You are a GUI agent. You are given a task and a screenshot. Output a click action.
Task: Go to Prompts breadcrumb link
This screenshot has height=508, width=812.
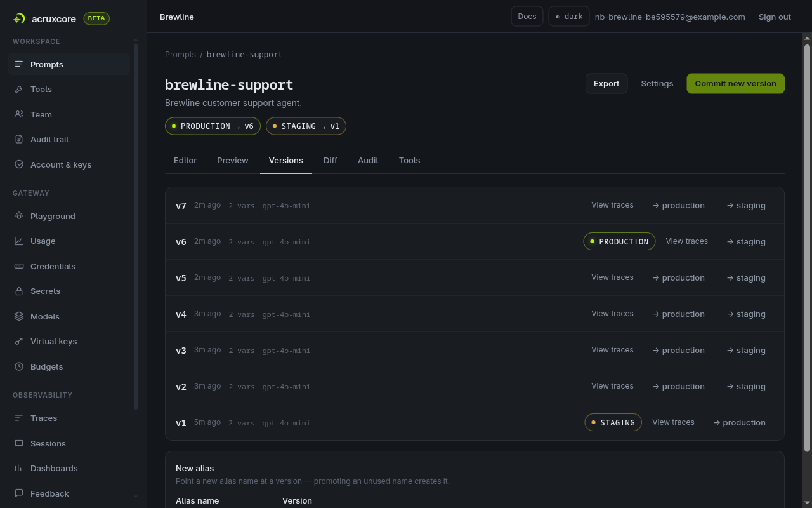click(180, 55)
